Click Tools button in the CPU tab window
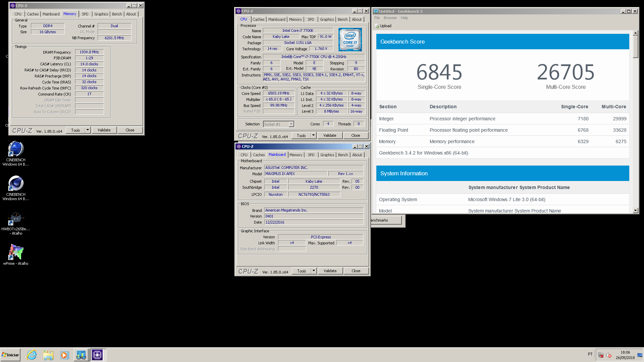Screen dimensions: 644x362 point(301,135)
